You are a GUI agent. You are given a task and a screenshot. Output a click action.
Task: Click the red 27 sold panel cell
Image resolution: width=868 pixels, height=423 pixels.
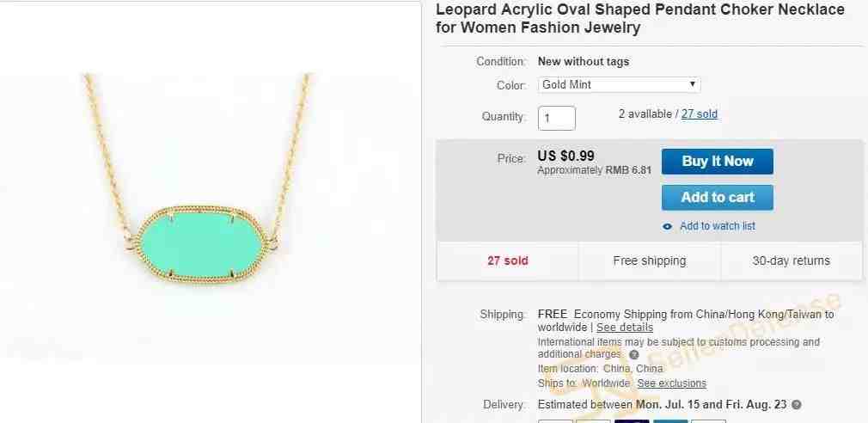[x=508, y=261]
